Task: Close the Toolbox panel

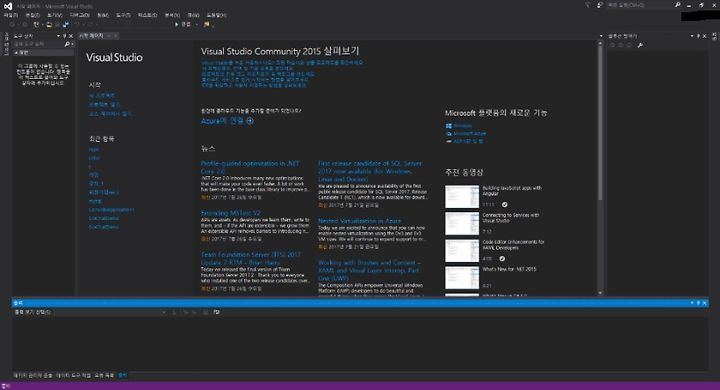Action: coord(71,36)
